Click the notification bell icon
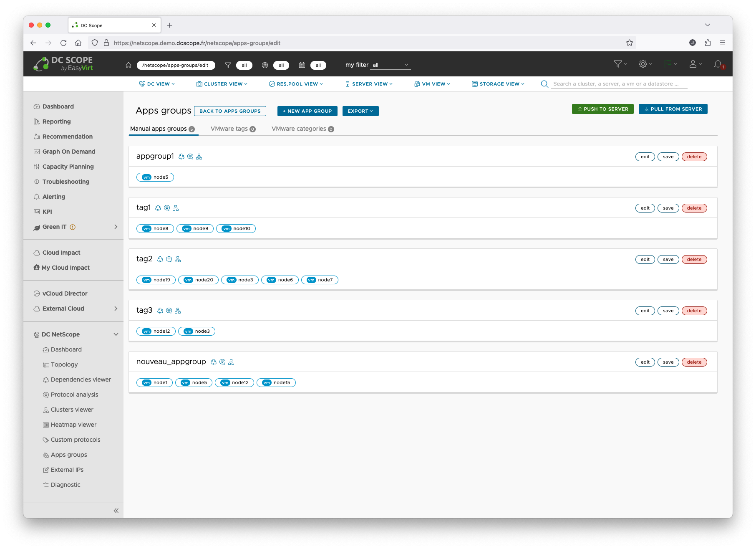 click(x=718, y=64)
